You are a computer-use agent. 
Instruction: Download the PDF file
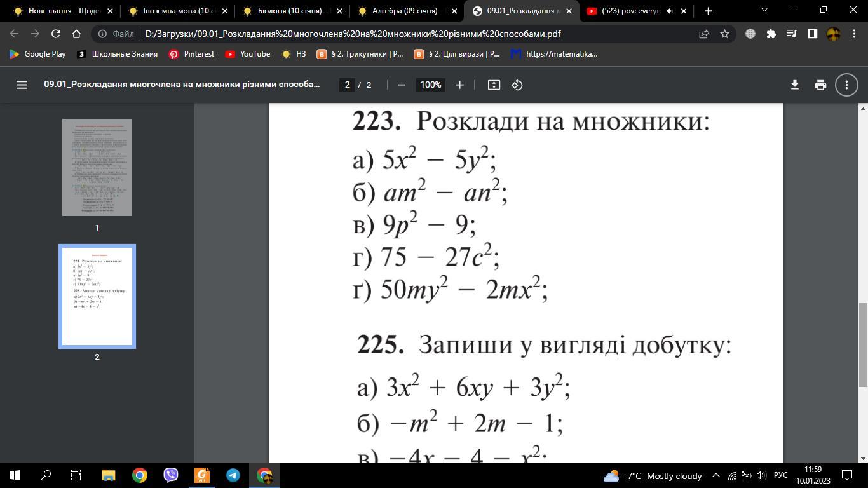794,85
